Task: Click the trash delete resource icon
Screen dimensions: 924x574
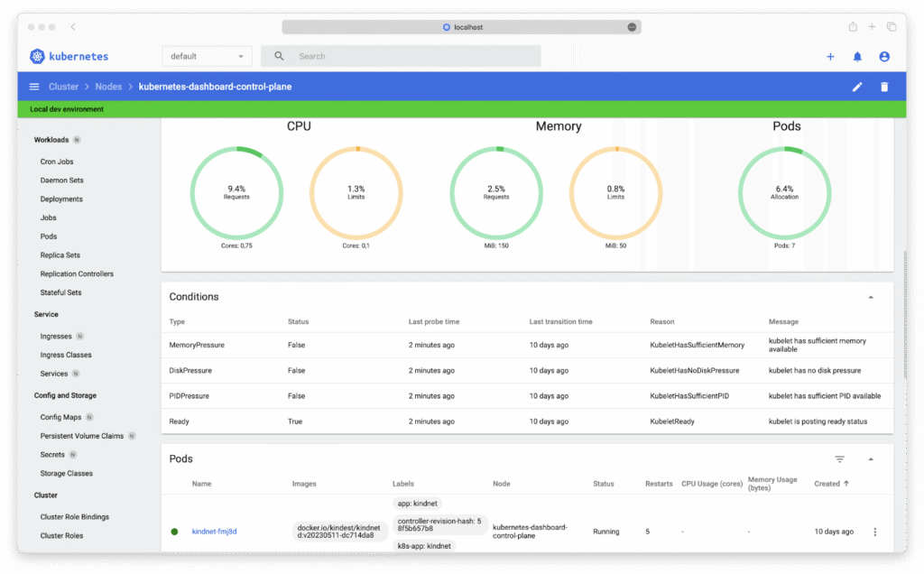Action: [884, 87]
